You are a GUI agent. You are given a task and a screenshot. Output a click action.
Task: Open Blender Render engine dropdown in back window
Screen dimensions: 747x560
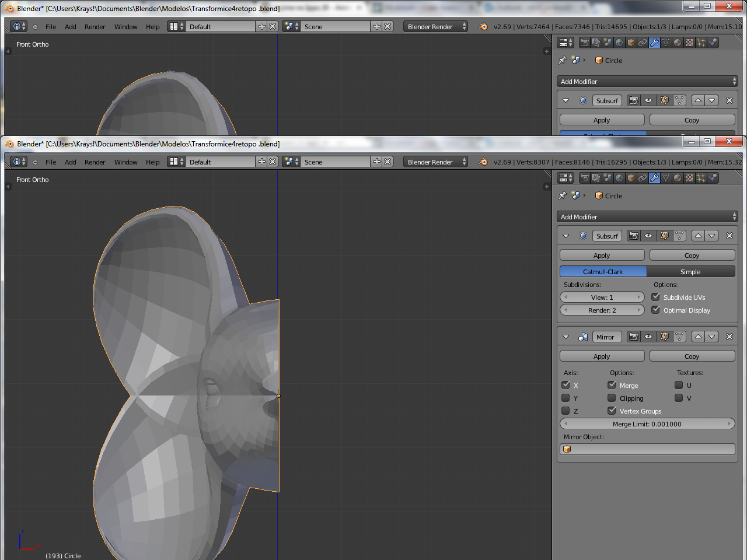coord(436,26)
